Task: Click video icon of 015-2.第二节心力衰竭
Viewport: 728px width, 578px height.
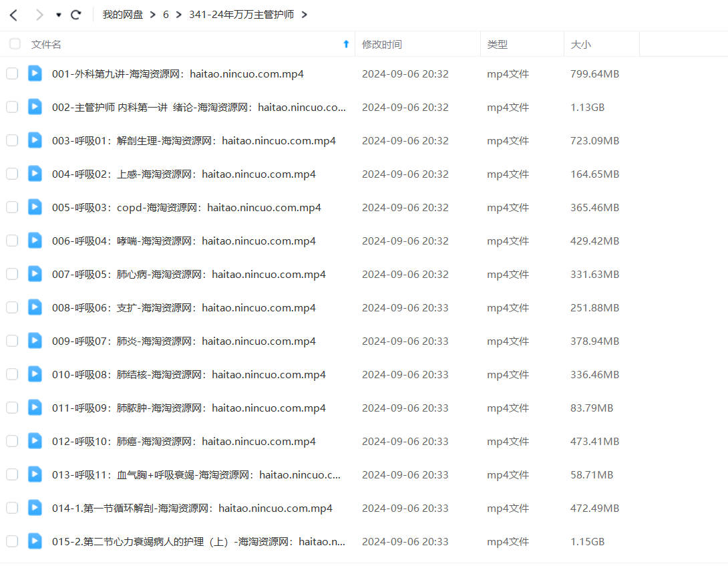Action: (x=35, y=541)
